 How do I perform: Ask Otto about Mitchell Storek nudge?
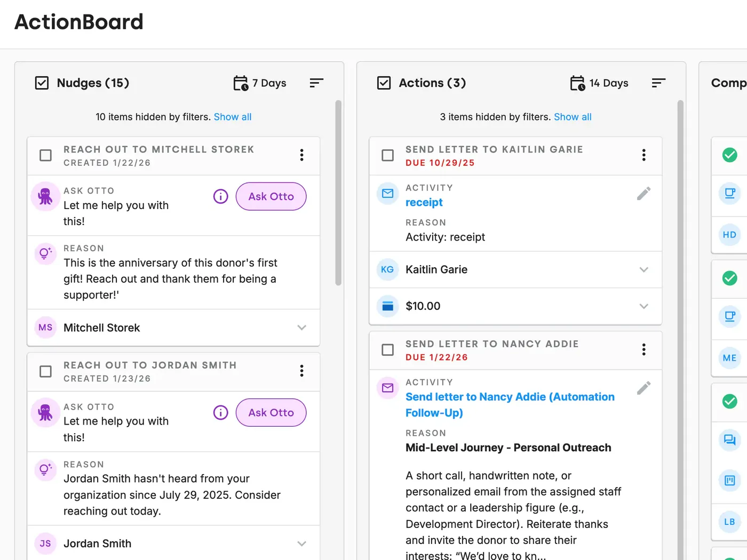(271, 196)
